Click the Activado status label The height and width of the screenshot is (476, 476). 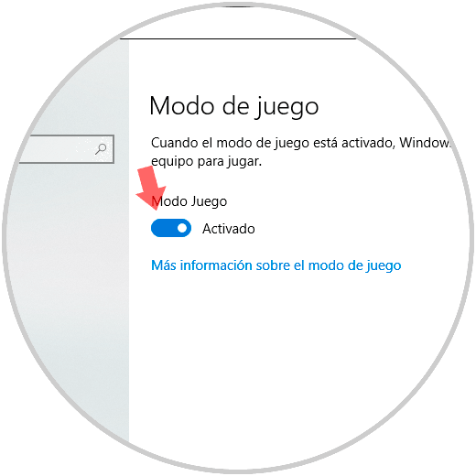pyautogui.click(x=229, y=229)
